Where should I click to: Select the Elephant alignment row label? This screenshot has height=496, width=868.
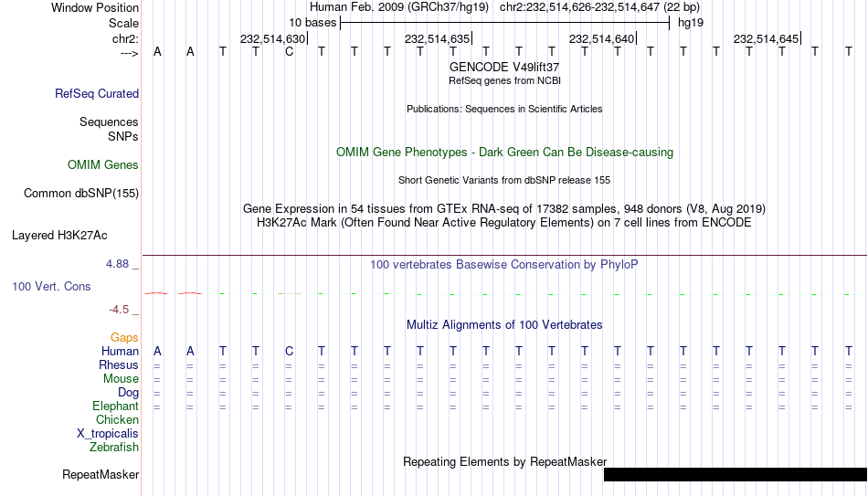[116, 406]
